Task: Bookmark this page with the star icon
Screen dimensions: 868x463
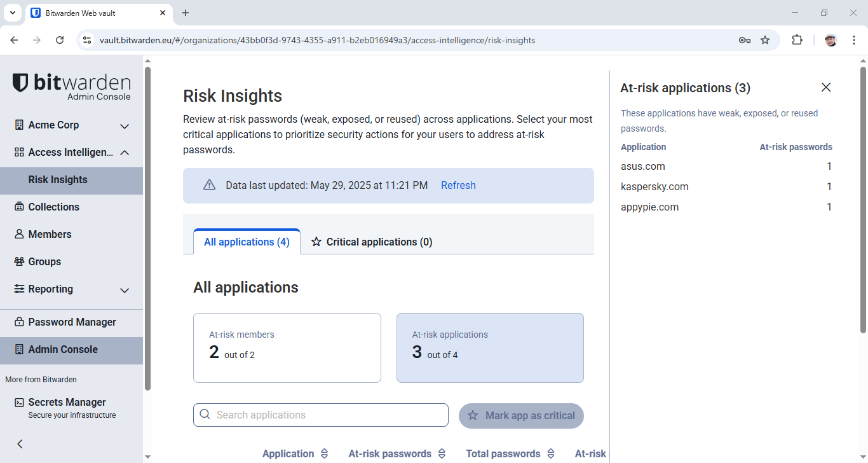Action: [x=765, y=40]
